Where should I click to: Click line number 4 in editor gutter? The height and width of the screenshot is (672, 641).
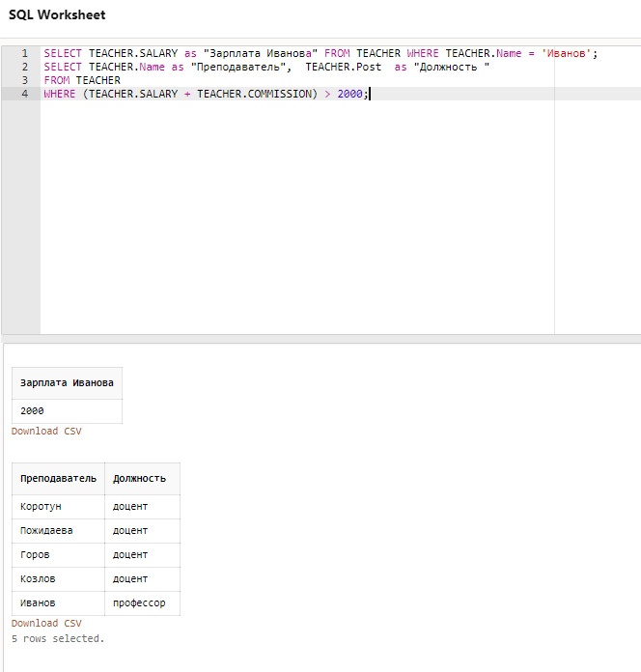coord(24,94)
